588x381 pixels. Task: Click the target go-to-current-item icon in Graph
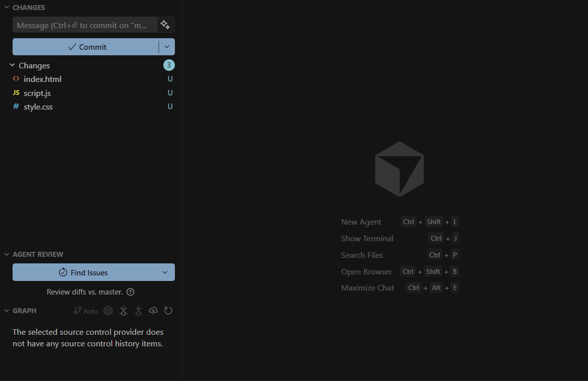coord(108,311)
